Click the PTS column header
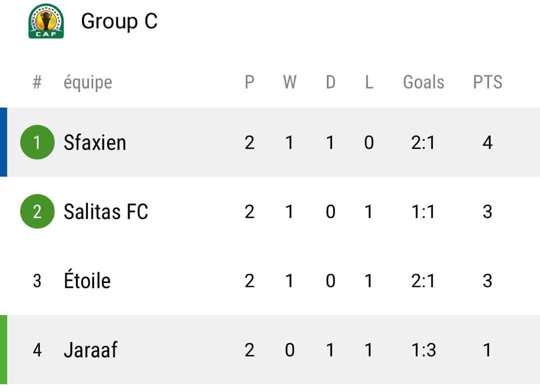 (487, 82)
